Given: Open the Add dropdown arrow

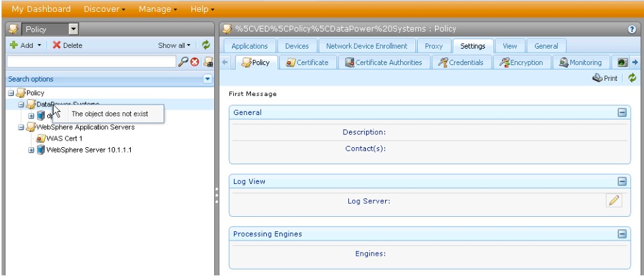Looking at the screenshot, I should click(39, 45).
